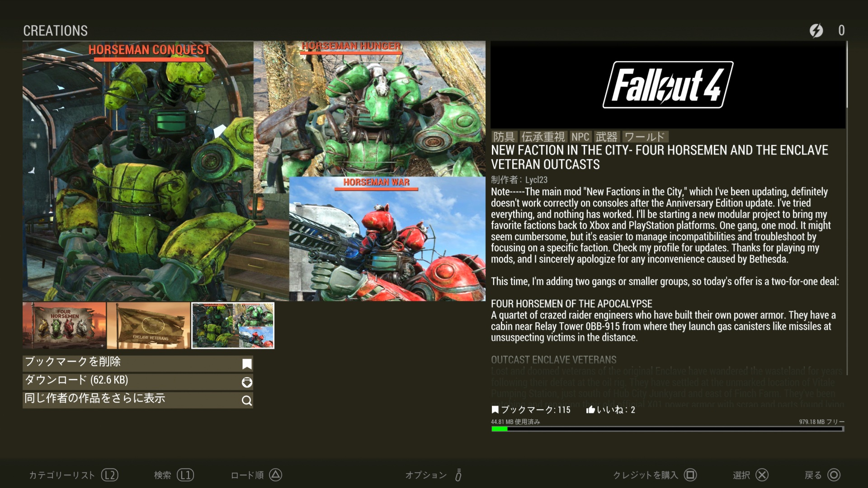The height and width of the screenshot is (488, 868).
Task: Select the third power armor collage thumbnail
Action: [x=233, y=325]
